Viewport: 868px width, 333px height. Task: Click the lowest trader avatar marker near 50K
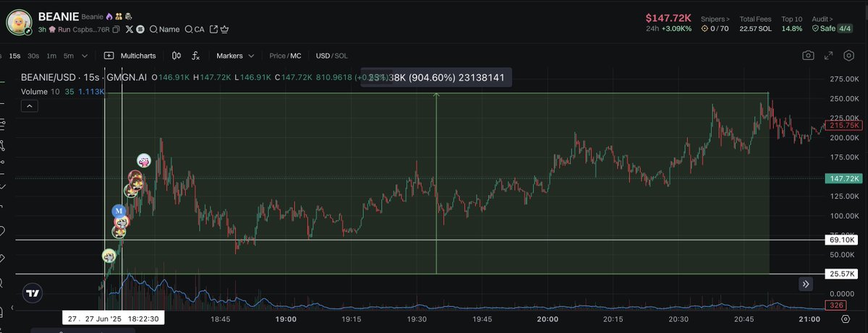pyautogui.click(x=109, y=256)
